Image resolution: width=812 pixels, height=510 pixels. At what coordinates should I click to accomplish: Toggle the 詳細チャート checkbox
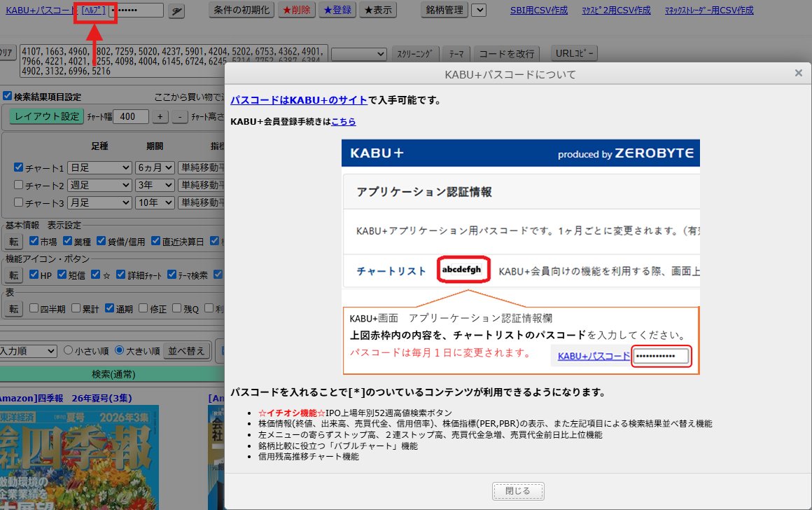click(x=121, y=274)
